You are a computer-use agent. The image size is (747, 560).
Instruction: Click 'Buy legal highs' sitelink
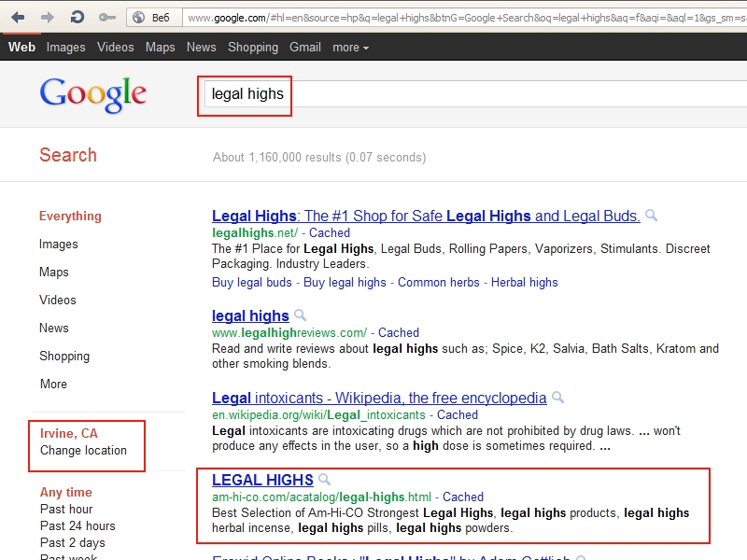[345, 283]
